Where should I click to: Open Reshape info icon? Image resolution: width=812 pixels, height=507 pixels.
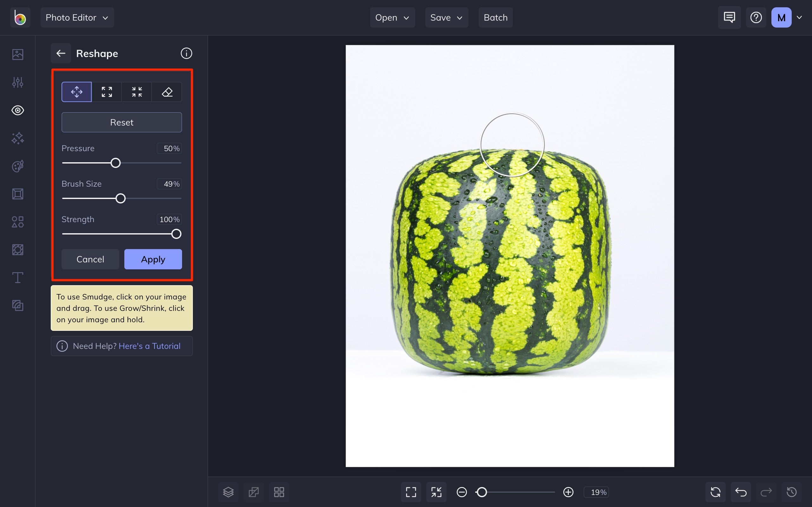[186, 53]
